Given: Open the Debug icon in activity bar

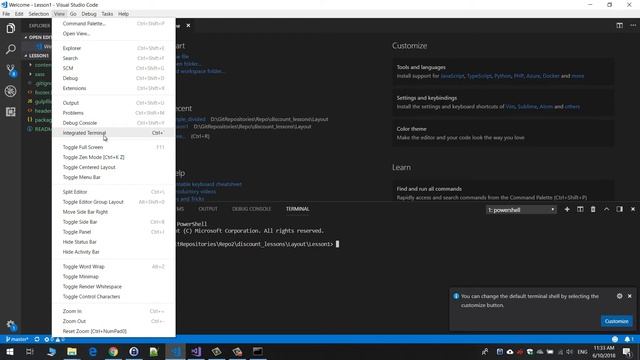Looking at the screenshot, I should [x=11, y=91].
